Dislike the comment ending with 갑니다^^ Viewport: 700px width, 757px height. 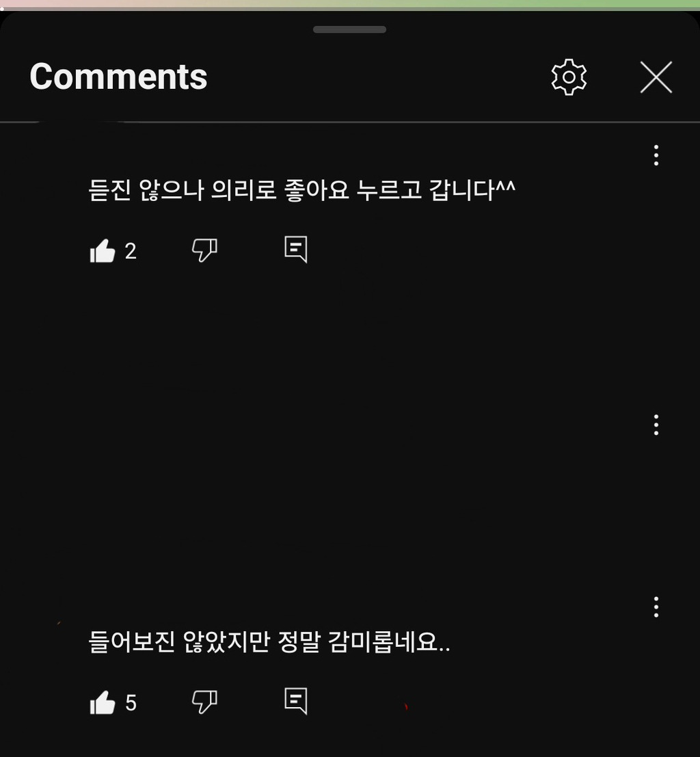coord(204,250)
